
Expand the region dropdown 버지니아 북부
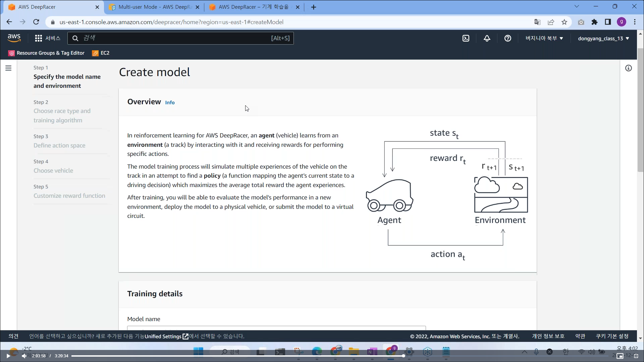click(x=544, y=38)
